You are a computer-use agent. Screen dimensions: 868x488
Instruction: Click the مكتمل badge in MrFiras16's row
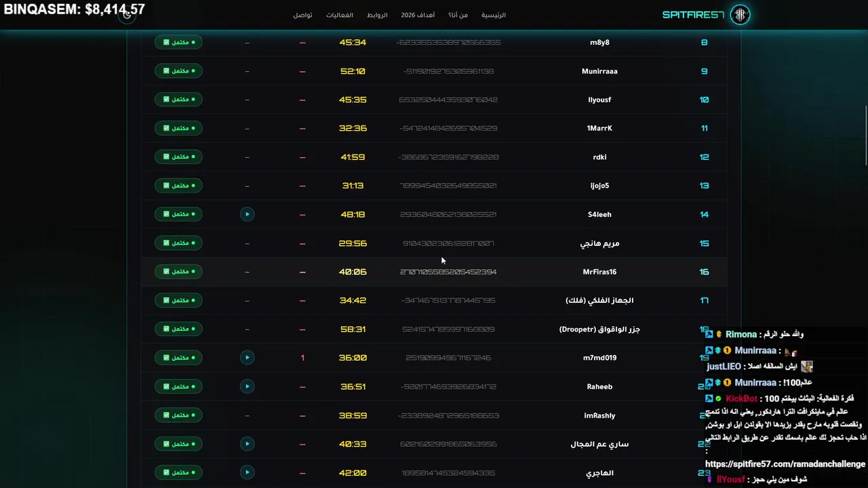click(178, 272)
